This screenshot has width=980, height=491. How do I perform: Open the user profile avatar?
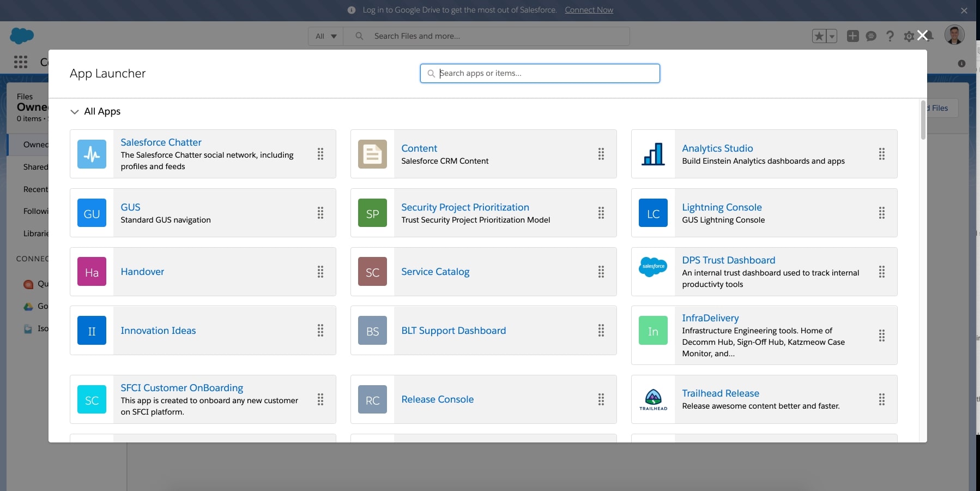[954, 35]
